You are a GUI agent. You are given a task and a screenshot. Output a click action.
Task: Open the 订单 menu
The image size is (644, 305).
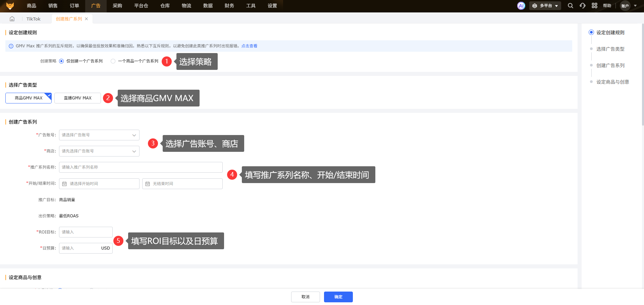74,6
